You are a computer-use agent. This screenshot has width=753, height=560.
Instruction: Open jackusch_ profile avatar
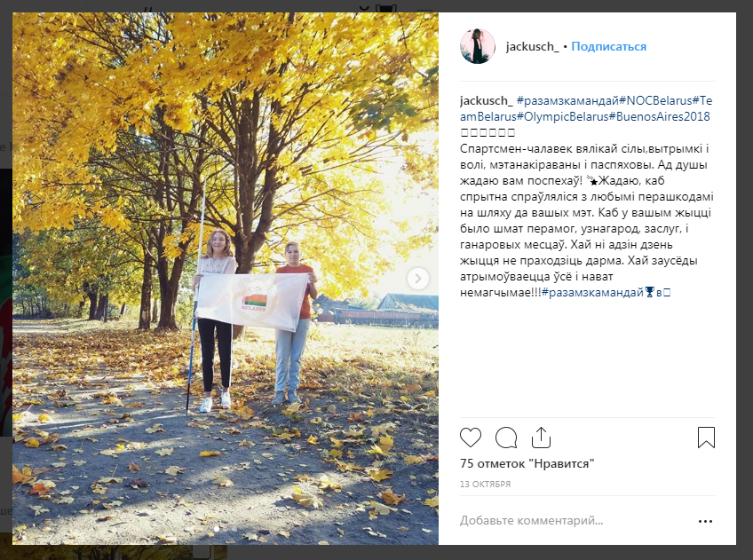[478, 46]
